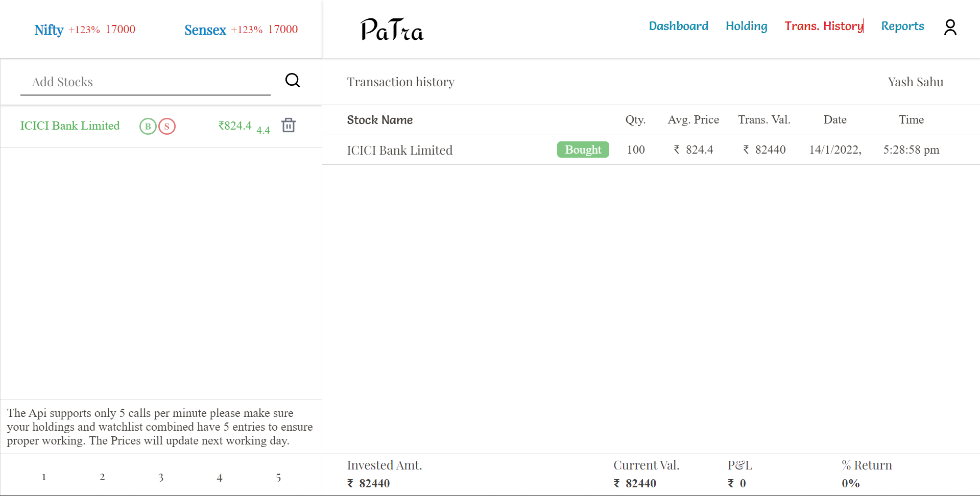Click the Date column header
Image resolution: width=980 pixels, height=496 pixels.
(835, 119)
